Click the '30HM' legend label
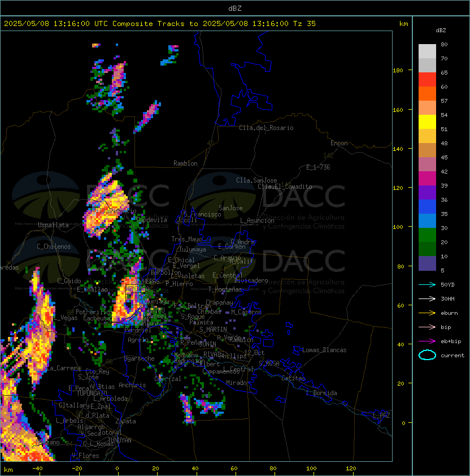The width and height of the screenshot is (470, 476). (447, 299)
